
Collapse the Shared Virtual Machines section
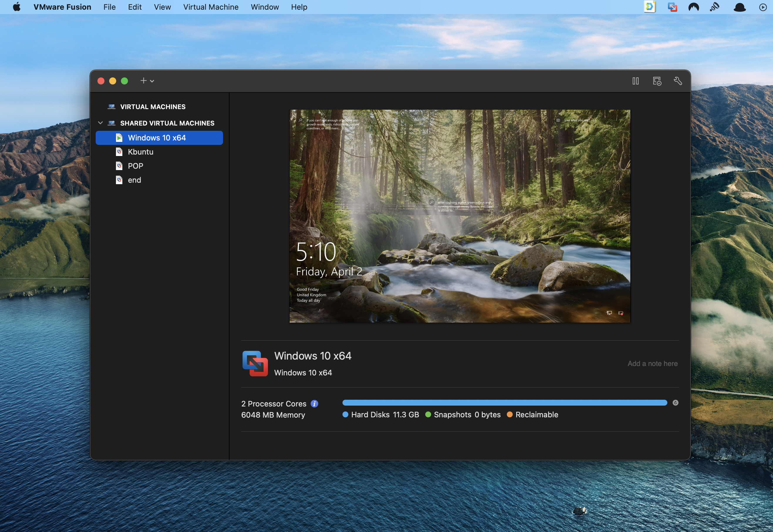pos(100,123)
